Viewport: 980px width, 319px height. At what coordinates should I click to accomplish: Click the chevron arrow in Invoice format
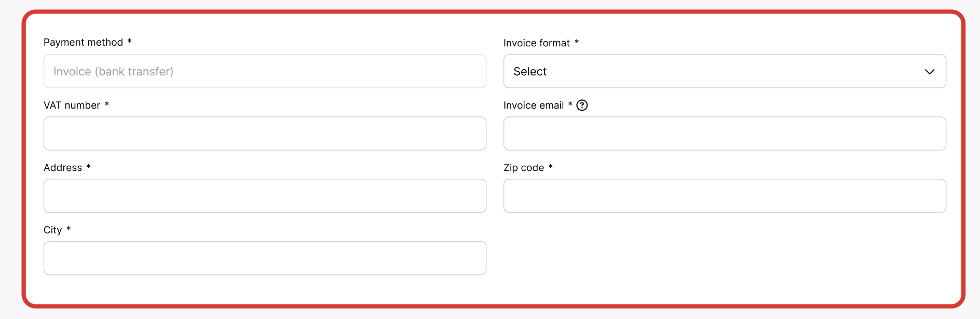pos(929,72)
